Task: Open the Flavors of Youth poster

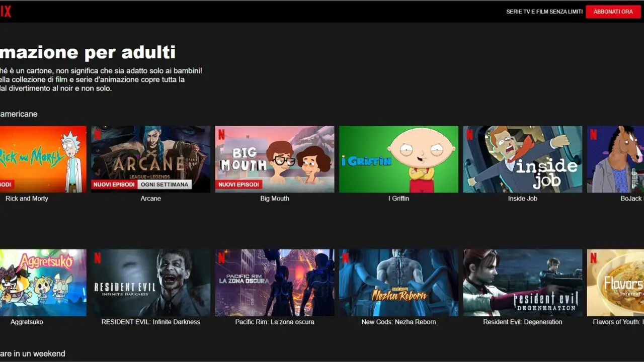Action: (615, 283)
